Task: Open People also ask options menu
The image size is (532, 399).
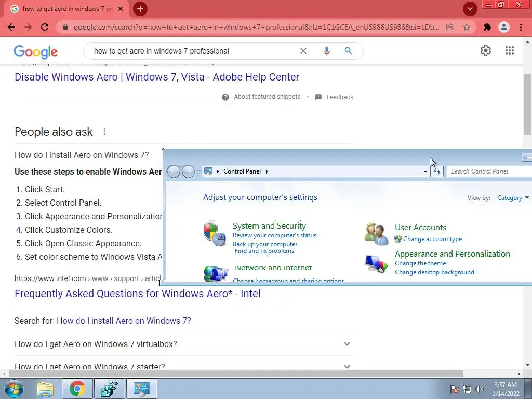Action: [104, 131]
